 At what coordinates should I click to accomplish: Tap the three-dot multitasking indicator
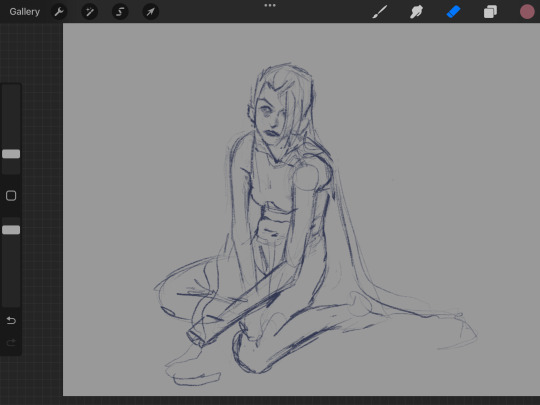click(x=270, y=6)
